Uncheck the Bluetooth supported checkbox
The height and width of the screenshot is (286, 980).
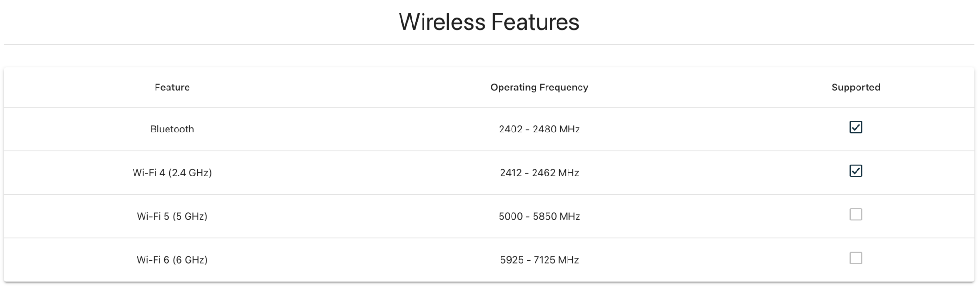[856, 127]
